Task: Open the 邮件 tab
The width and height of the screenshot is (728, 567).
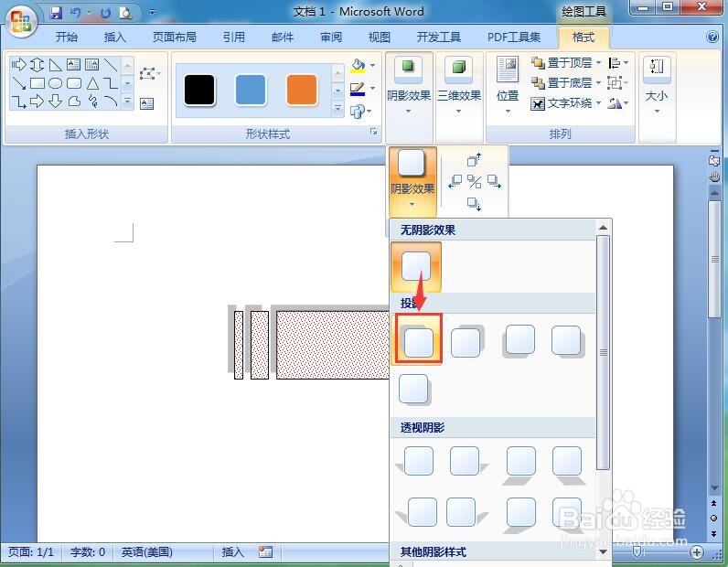Action: 283,37
